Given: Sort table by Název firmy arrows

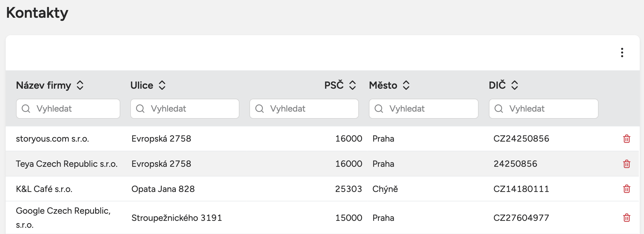Looking at the screenshot, I should click(x=80, y=85).
